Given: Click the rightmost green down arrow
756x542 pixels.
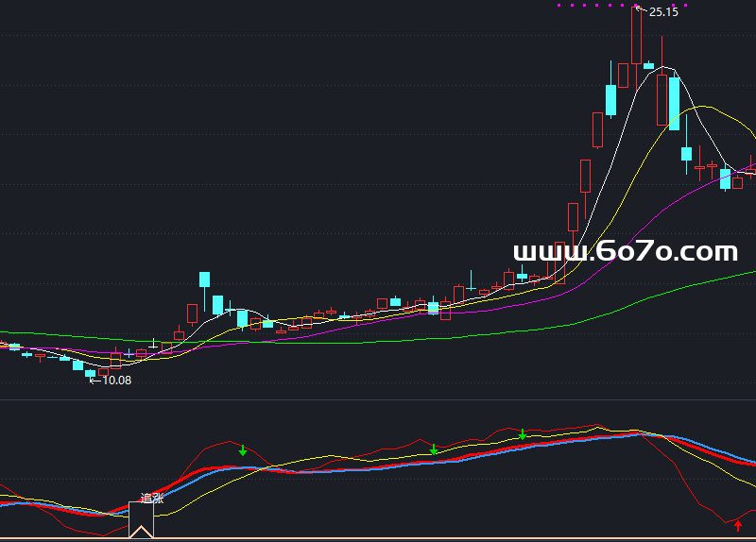Looking at the screenshot, I should pos(523,434).
